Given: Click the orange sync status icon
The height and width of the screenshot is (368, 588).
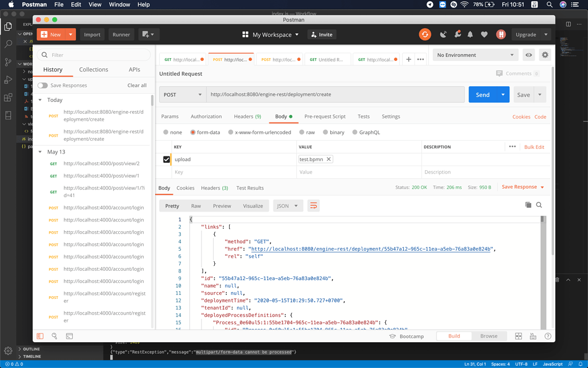Looking at the screenshot, I should 425,34.
